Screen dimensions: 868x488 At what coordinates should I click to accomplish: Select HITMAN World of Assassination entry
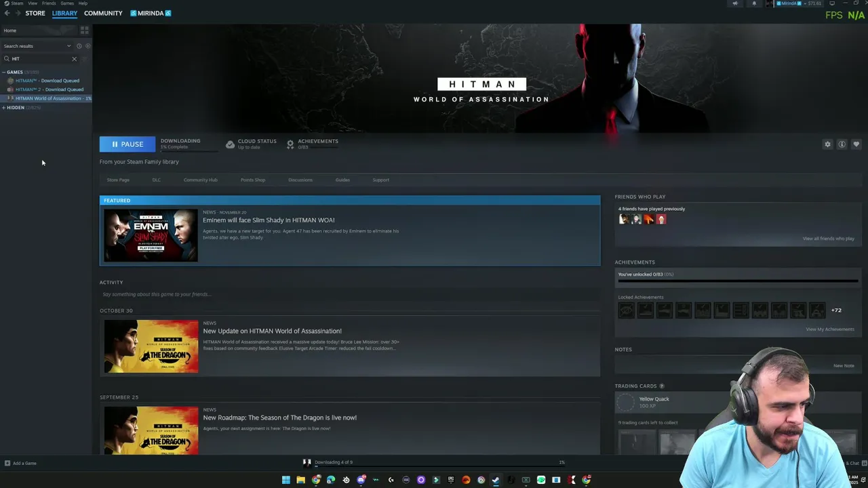(x=47, y=98)
